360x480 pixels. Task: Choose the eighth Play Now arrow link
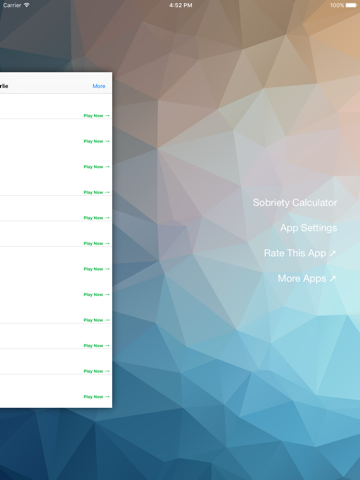pyautogui.click(x=96, y=295)
